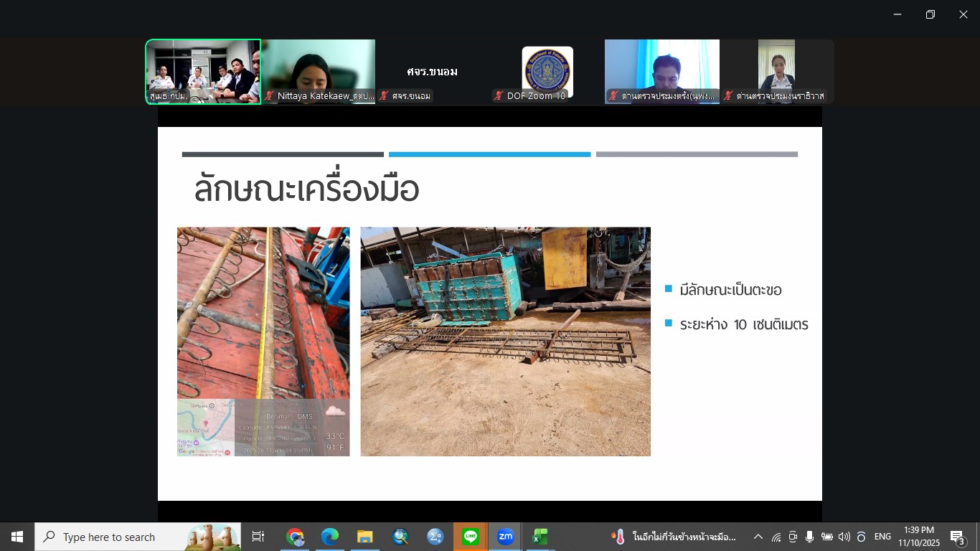The image size is (980, 551).
Task: Switch the ENG input language indicator
Action: coord(882,537)
